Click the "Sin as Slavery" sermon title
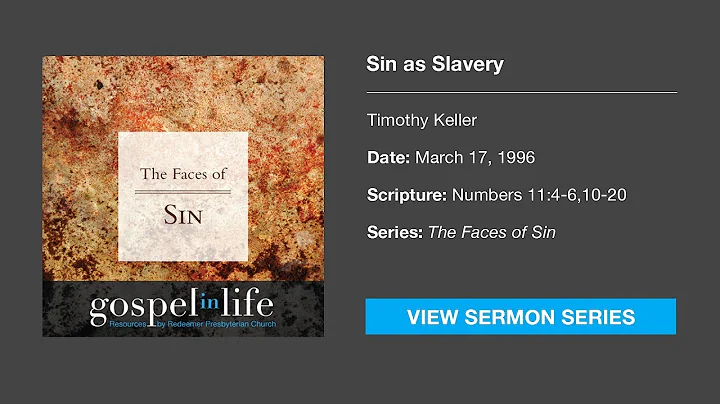 click(434, 65)
